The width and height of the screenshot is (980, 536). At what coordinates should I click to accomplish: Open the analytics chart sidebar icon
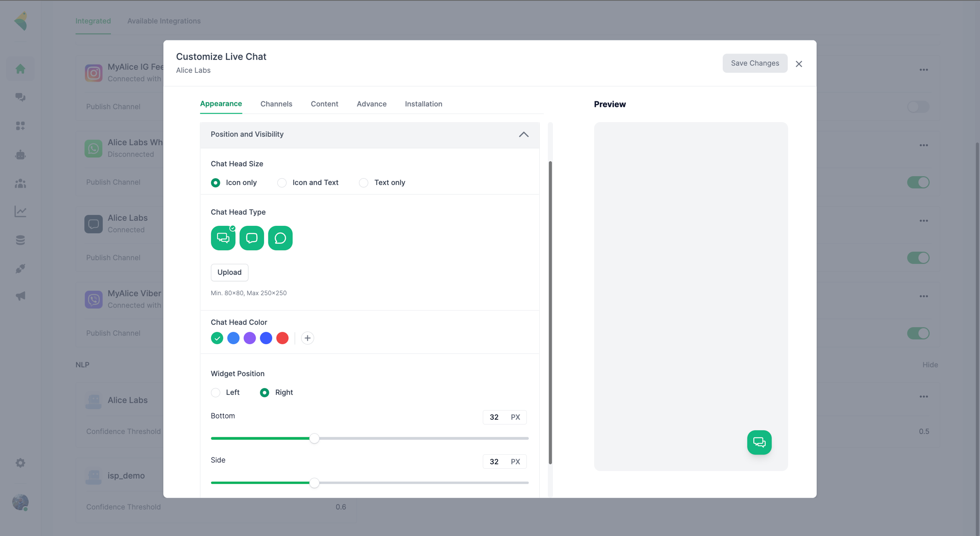point(20,211)
